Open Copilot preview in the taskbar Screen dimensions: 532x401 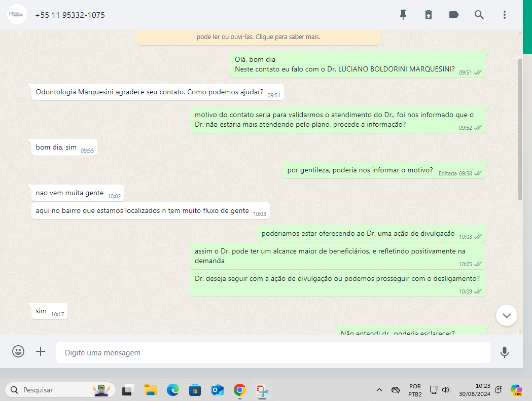click(516, 390)
